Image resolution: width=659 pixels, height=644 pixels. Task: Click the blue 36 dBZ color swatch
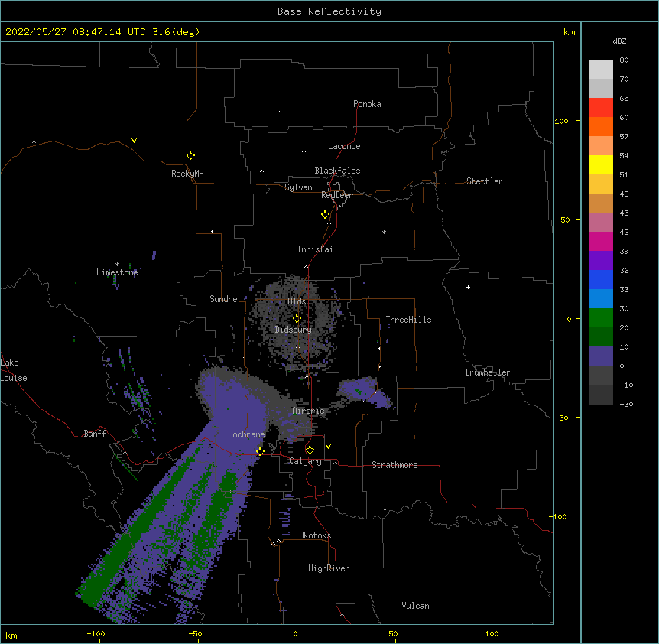pos(601,279)
